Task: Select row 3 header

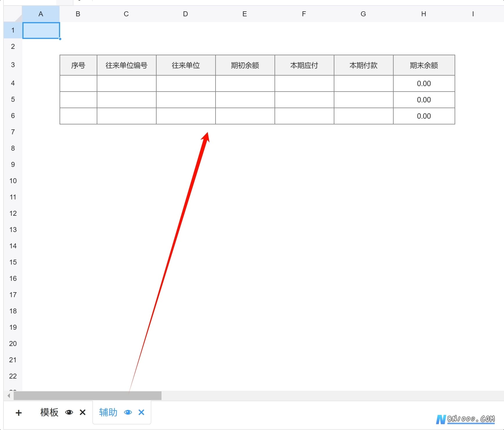Action: [13, 65]
